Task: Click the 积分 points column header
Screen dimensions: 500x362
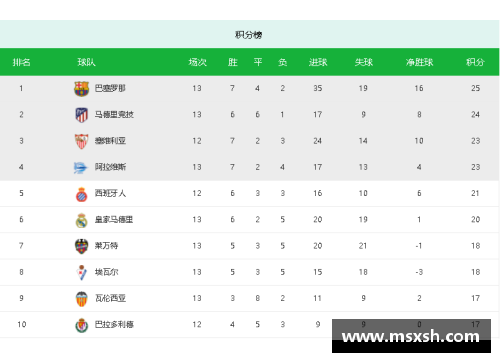Action: point(475,62)
